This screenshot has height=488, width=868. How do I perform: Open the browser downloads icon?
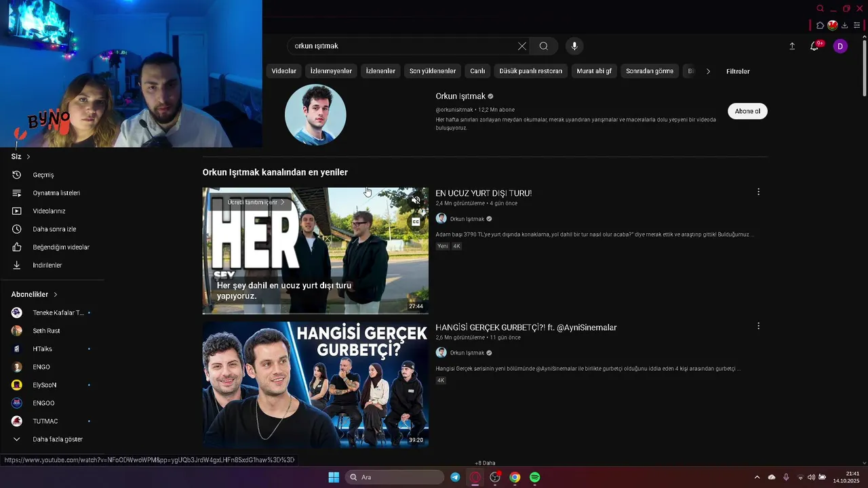[845, 25]
